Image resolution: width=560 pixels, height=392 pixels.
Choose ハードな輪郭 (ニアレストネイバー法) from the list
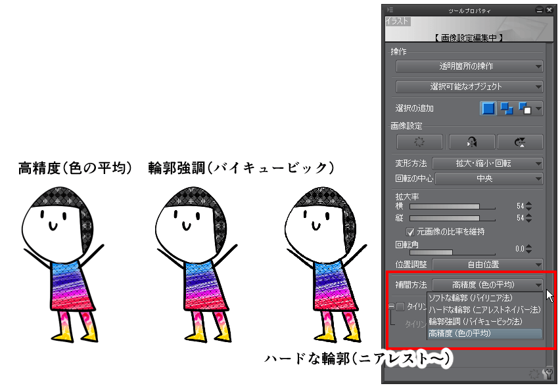tap(484, 310)
